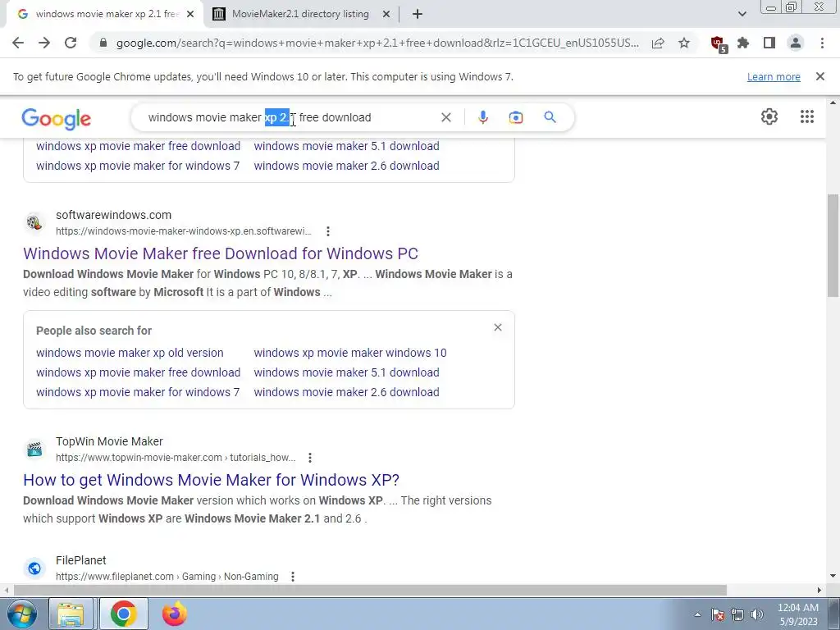Open the tab search dropdown arrow

tap(742, 14)
